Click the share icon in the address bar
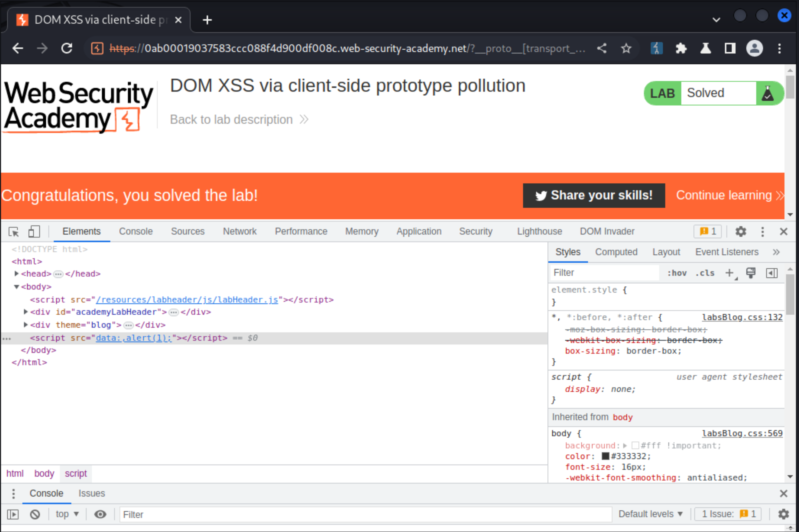 pyautogui.click(x=602, y=49)
